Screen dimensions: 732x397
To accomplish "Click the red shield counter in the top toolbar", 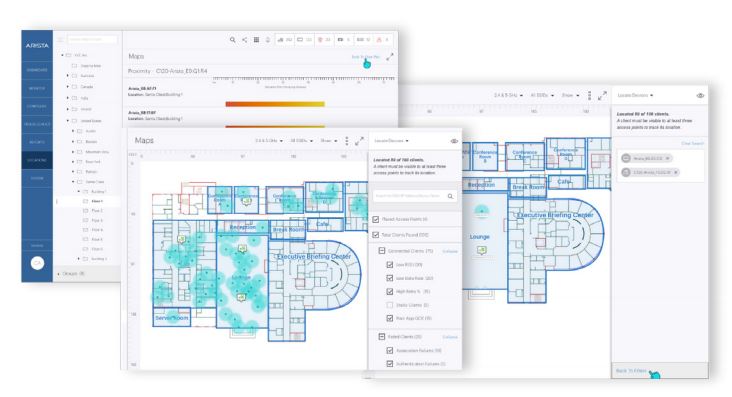I will tap(324, 40).
